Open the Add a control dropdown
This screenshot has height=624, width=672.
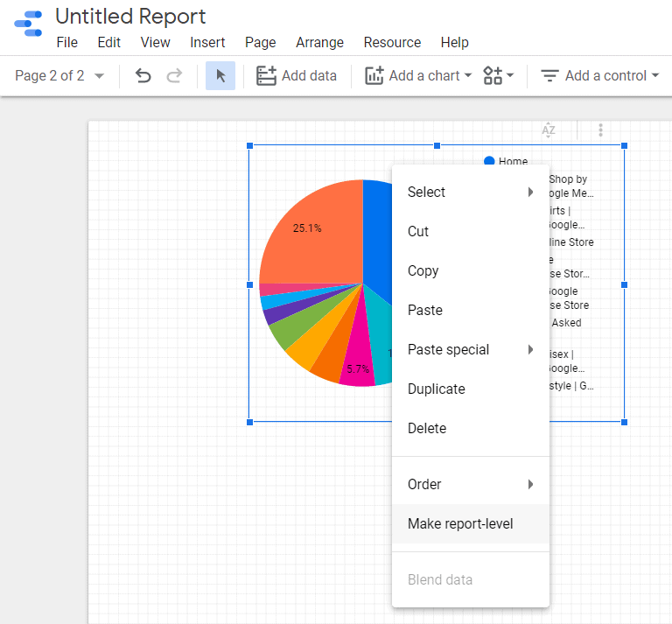(599, 76)
